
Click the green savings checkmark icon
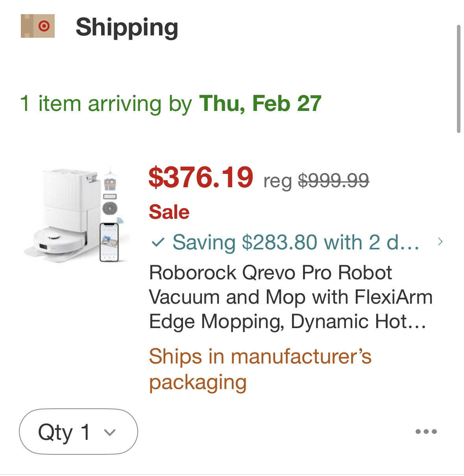[157, 242]
